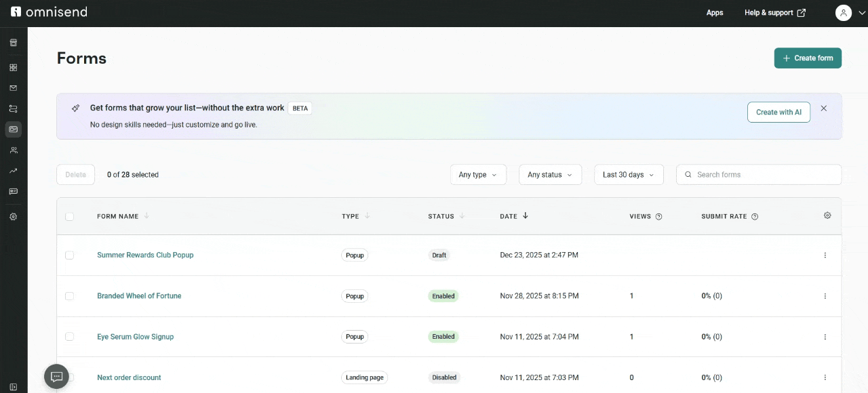Select the Branded Wheel of Fortune row checkbox
Viewport: 868px width, 393px height.
[69, 296]
